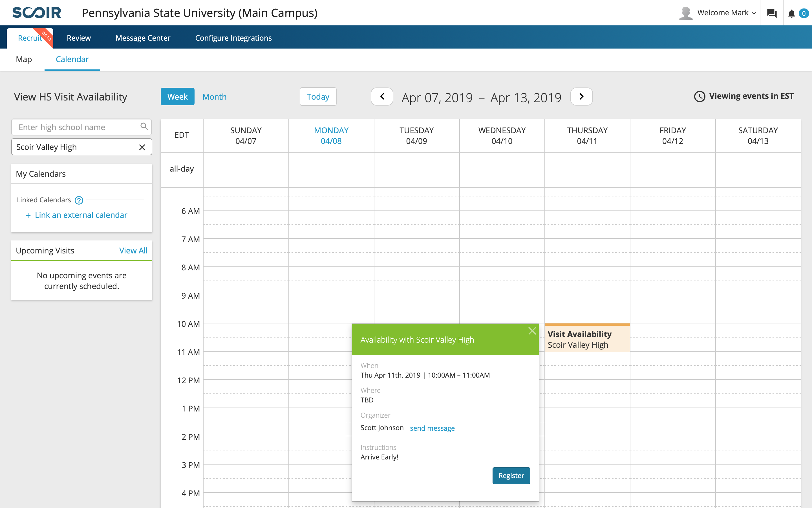The height and width of the screenshot is (508, 812).
Task: Open the notifications bell
Action: click(791, 14)
